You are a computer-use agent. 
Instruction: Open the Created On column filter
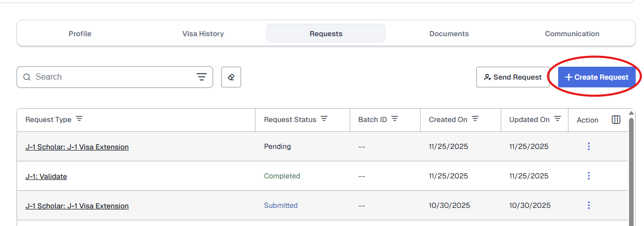point(475,119)
